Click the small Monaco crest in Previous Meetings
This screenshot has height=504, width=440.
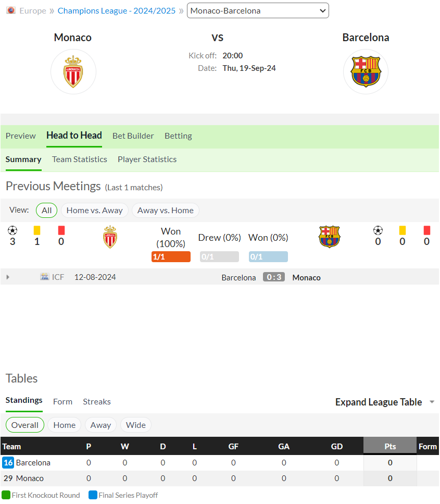[110, 237]
